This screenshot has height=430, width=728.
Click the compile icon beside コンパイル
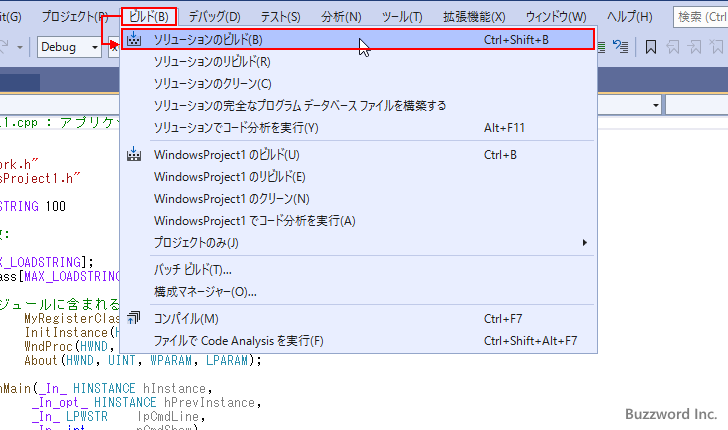(134, 319)
